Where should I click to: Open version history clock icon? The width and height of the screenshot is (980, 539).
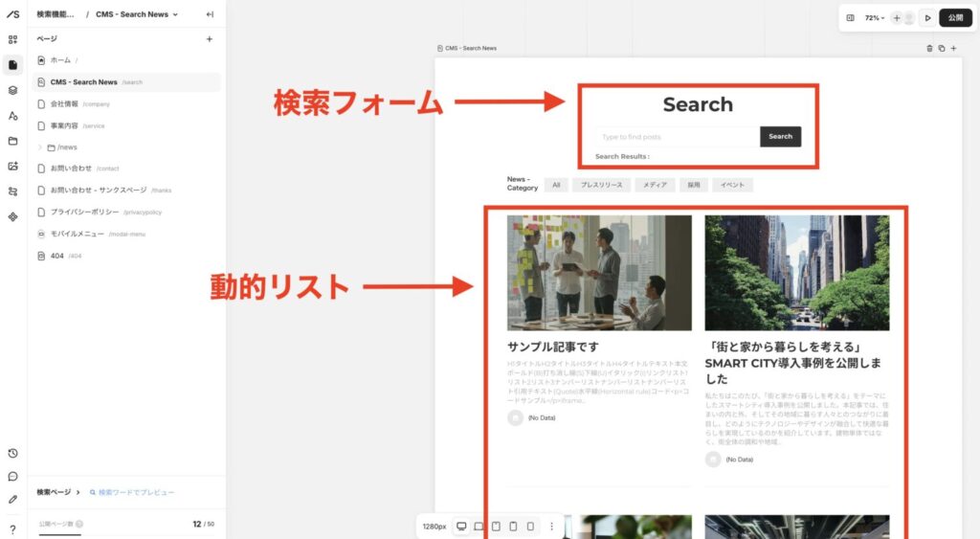coord(12,453)
